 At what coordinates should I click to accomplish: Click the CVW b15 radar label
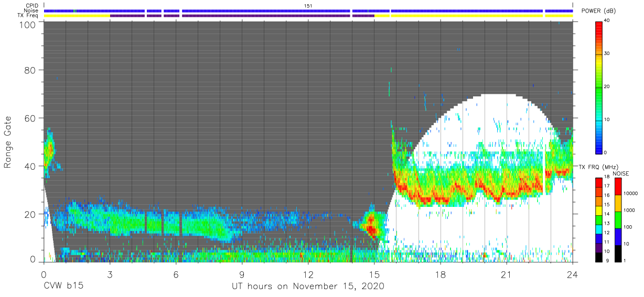pyautogui.click(x=63, y=287)
